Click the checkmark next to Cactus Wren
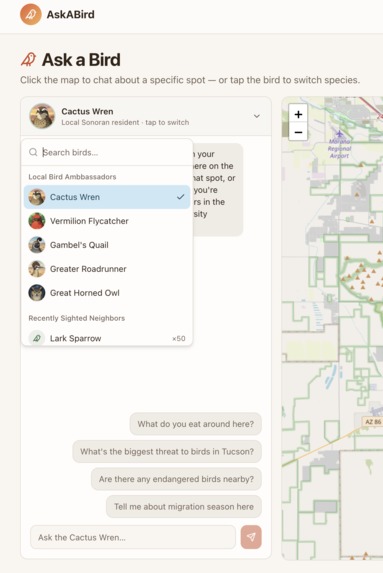The height and width of the screenshot is (573, 383). point(181,197)
